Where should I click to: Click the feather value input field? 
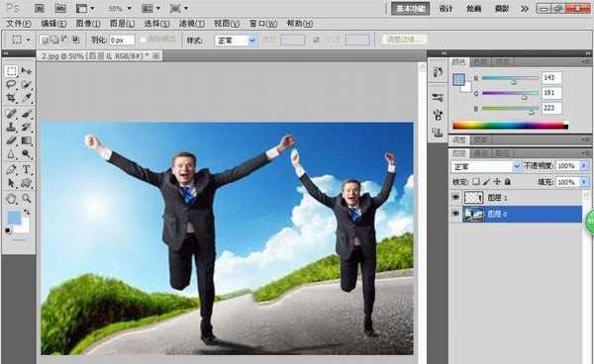[x=122, y=41]
